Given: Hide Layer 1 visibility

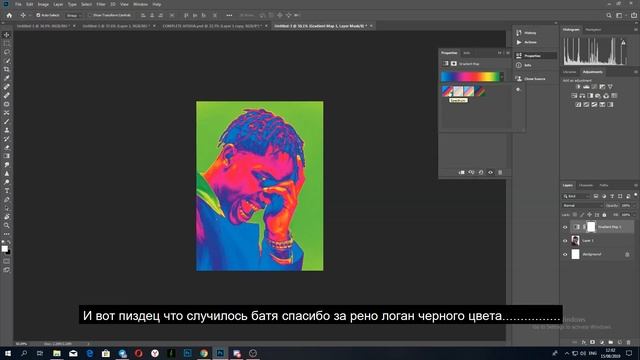Looking at the screenshot, I should click(565, 241).
